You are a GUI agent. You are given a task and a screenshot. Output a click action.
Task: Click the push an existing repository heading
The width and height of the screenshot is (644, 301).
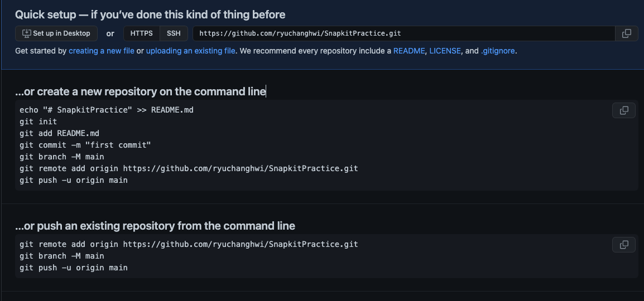[155, 226]
